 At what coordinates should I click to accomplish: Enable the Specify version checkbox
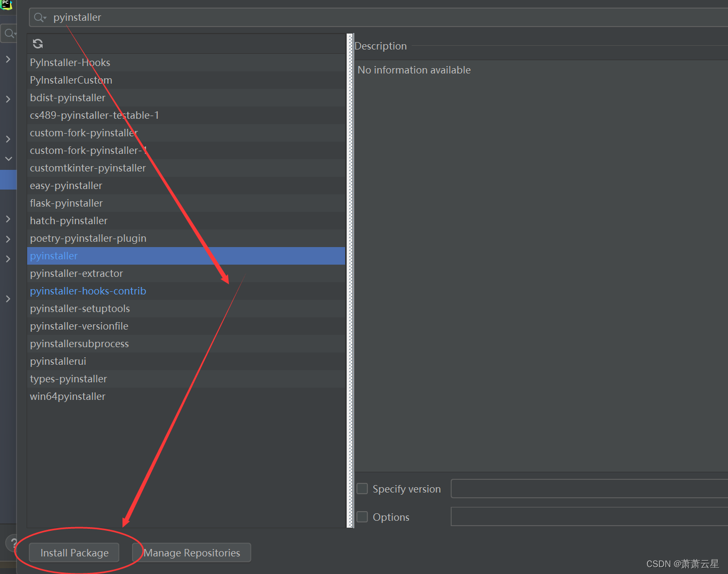click(362, 489)
